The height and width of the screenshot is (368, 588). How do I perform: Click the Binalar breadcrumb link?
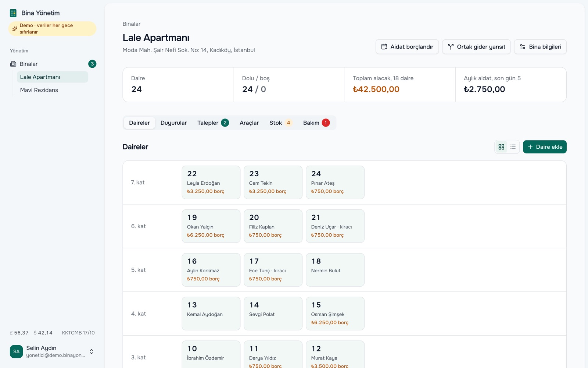(132, 24)
